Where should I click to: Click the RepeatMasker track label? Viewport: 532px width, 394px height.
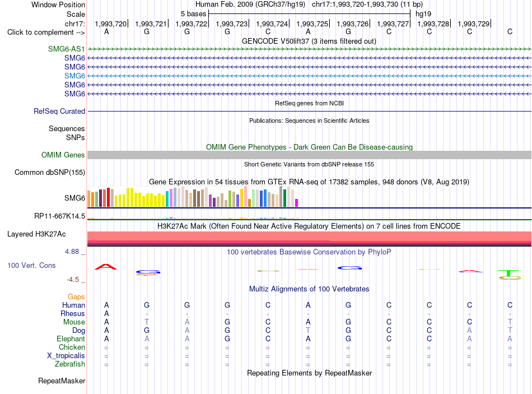point(62,381)
